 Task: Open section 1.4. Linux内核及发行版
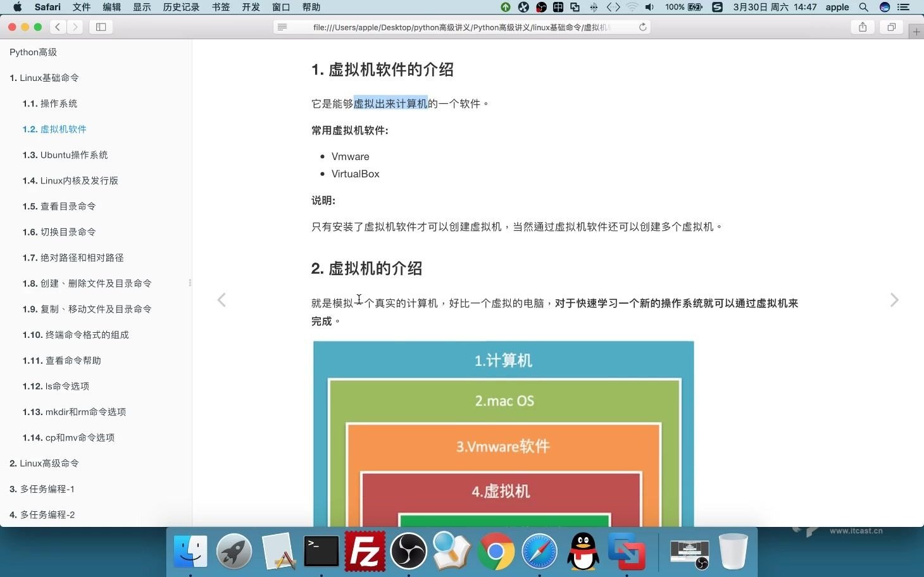(70, 181)
